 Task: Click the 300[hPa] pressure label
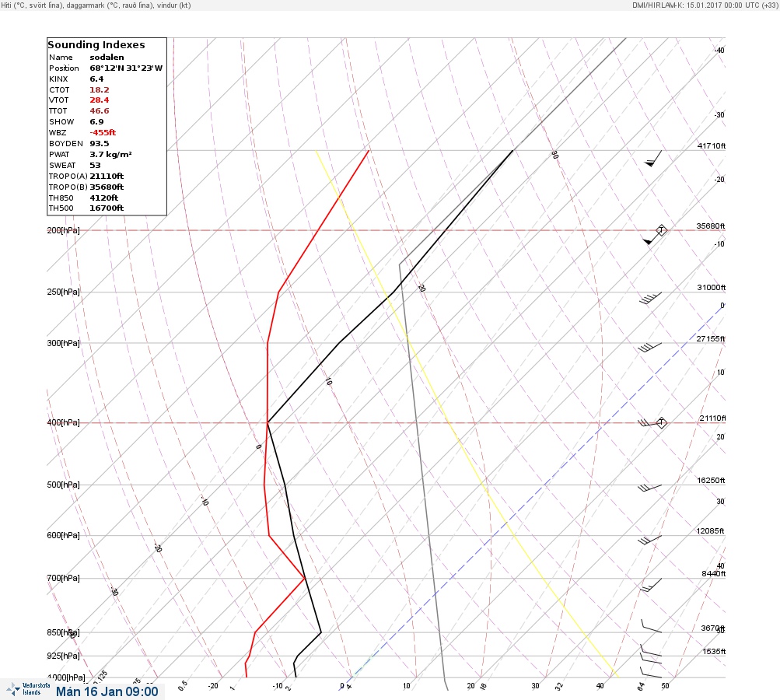click(x=63, y=343)
